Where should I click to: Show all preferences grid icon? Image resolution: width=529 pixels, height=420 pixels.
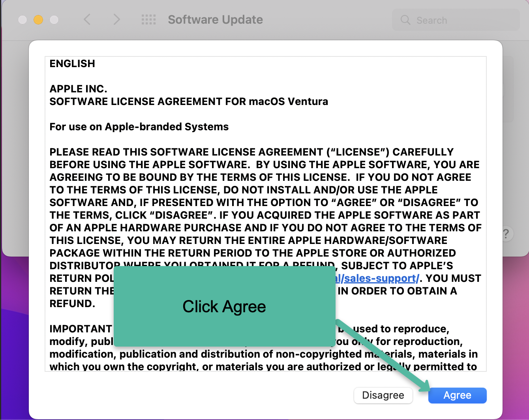[x=148, y=19]
